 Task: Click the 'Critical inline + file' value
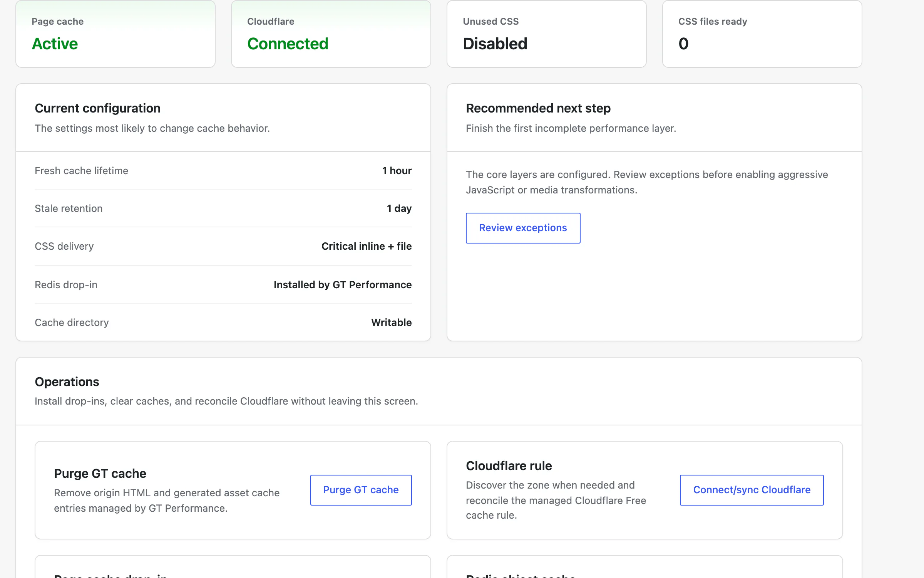tap(367, 246)
